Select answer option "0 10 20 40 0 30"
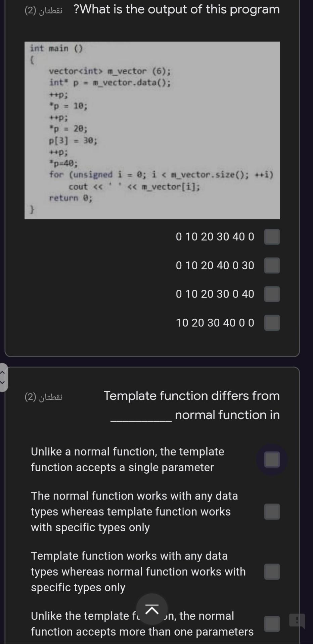 tap(272, 265)
